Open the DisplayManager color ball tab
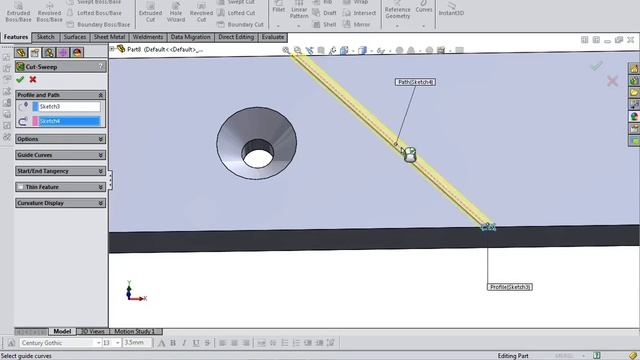Viewport: 640px width, 360px height. (x=77, y=52)
